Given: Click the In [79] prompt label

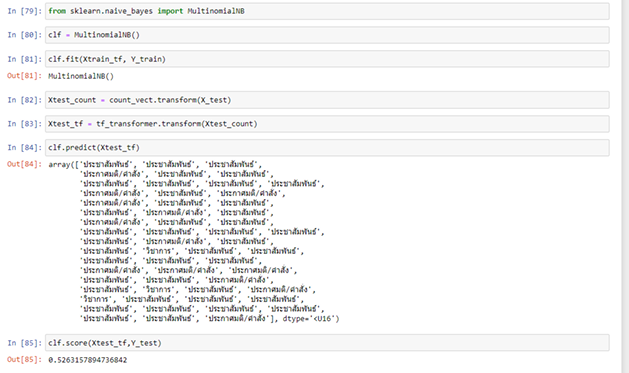Looking at the screenshot, I should pyautogui.click(x=24, y=11).
